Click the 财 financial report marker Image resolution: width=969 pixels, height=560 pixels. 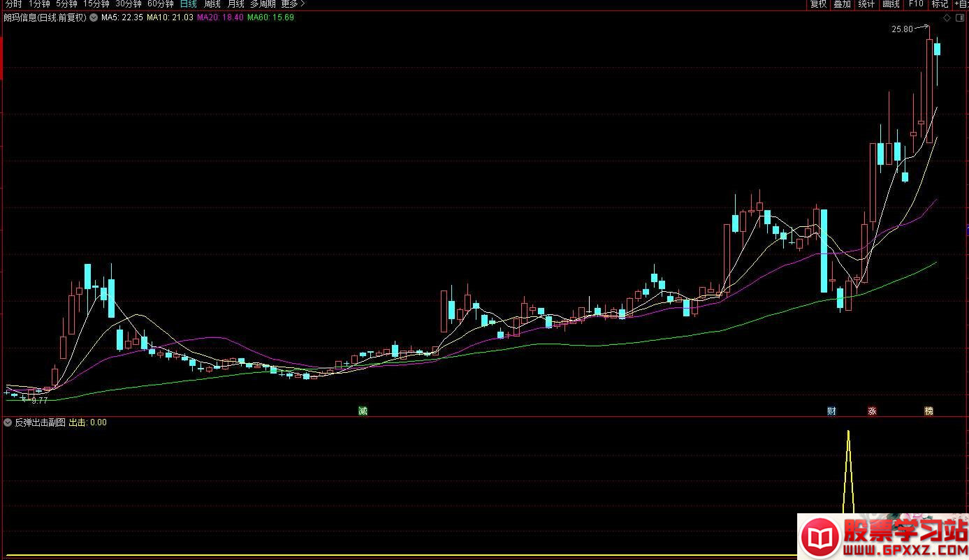(x=831, y=411)
